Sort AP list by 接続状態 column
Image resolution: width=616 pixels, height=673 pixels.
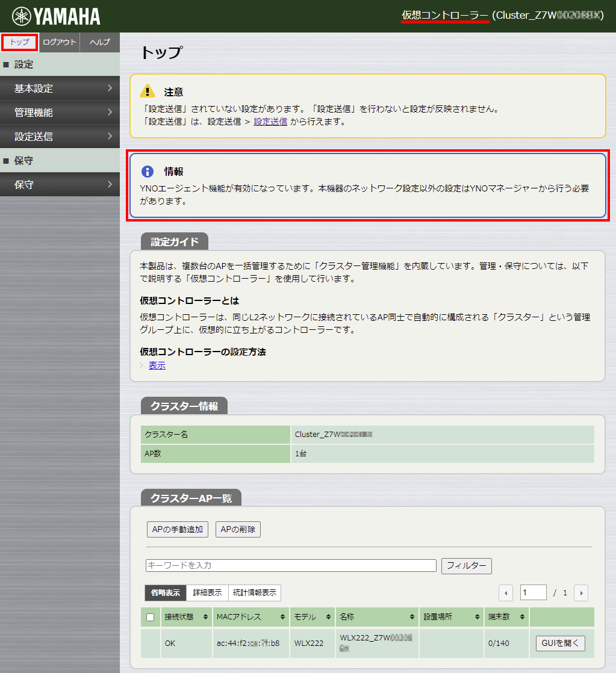[185, 617]
